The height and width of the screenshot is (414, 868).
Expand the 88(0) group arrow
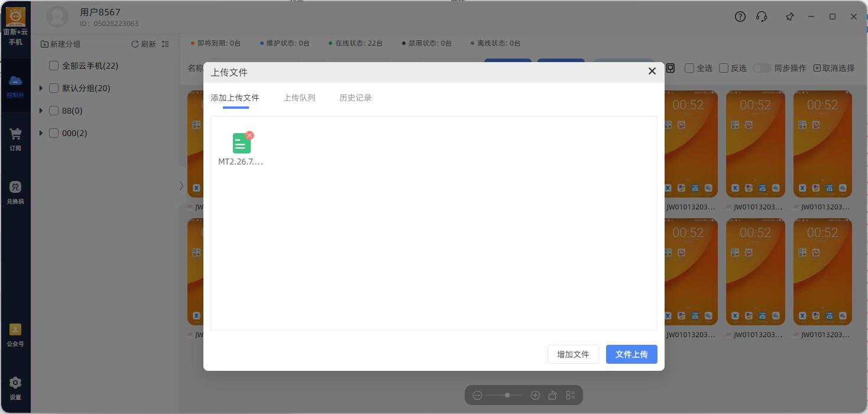[41, 111]
